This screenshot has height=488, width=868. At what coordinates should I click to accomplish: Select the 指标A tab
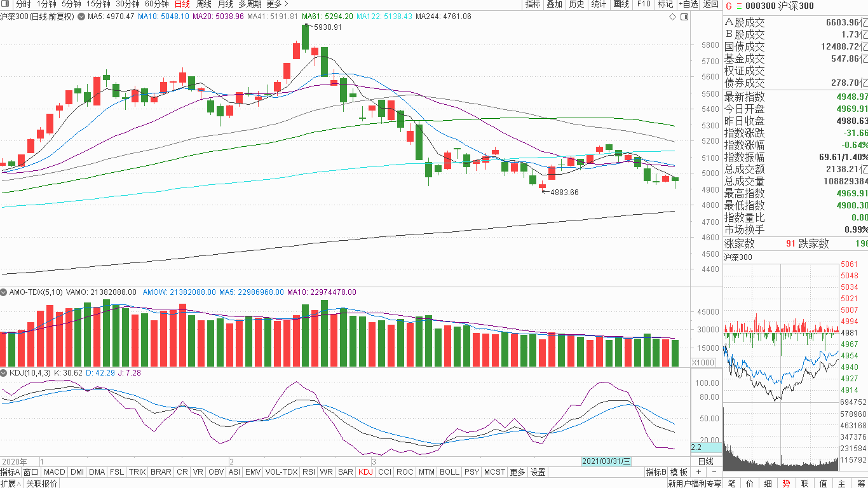[10, 472]
